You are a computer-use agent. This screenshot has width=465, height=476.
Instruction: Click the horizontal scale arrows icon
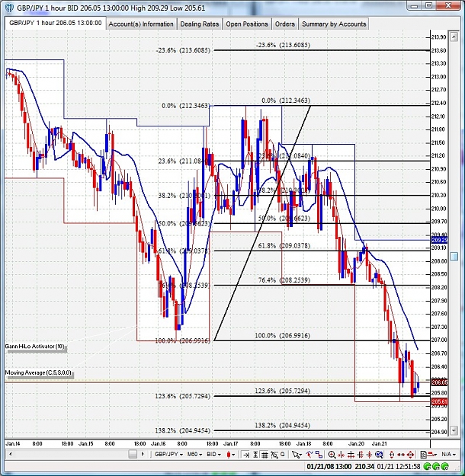click(x=400, y=455)
